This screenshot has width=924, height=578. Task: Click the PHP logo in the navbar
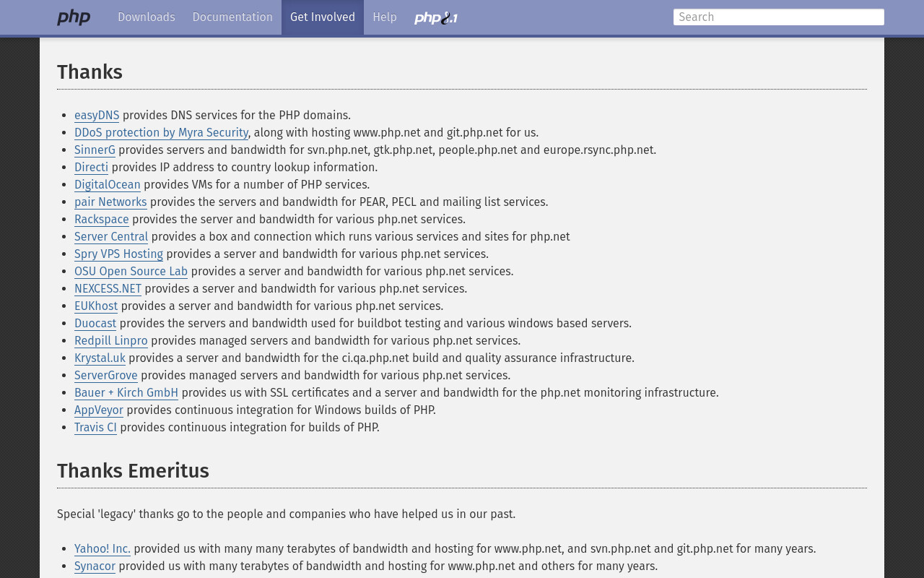click(x=74, y=17)
